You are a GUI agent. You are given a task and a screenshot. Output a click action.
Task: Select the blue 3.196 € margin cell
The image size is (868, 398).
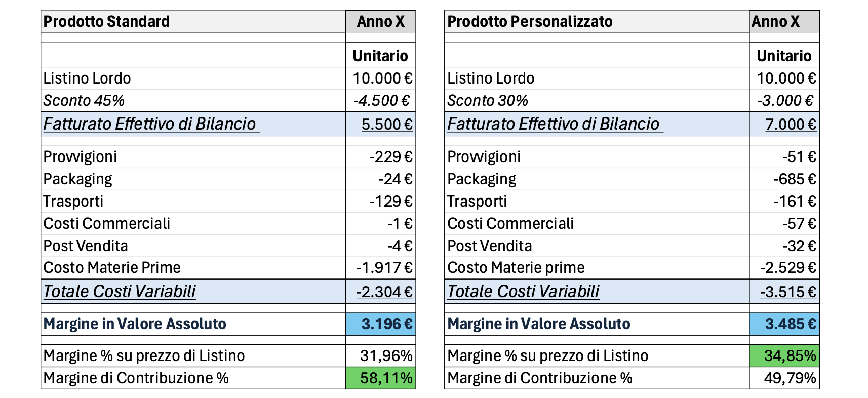[x=387, y=324]
